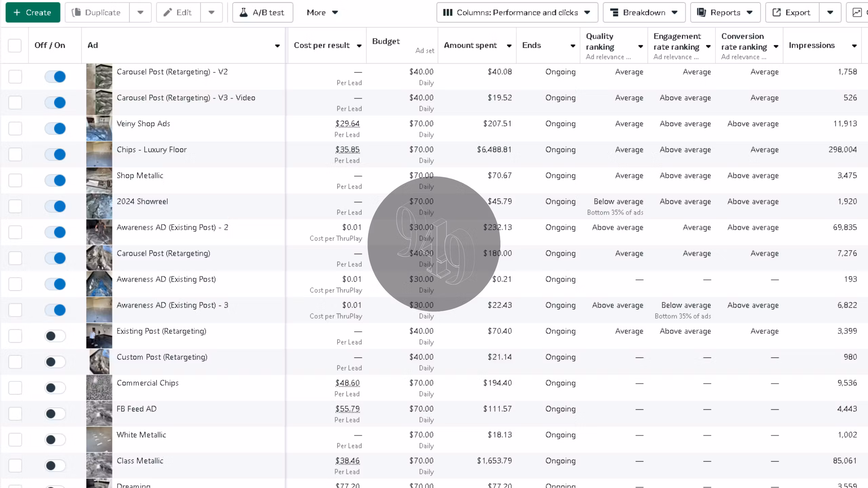The height and width of the screenshot is (488, 868).
Task: Tick the White Metallic row checkbox
Action: (x=15, y=440)
